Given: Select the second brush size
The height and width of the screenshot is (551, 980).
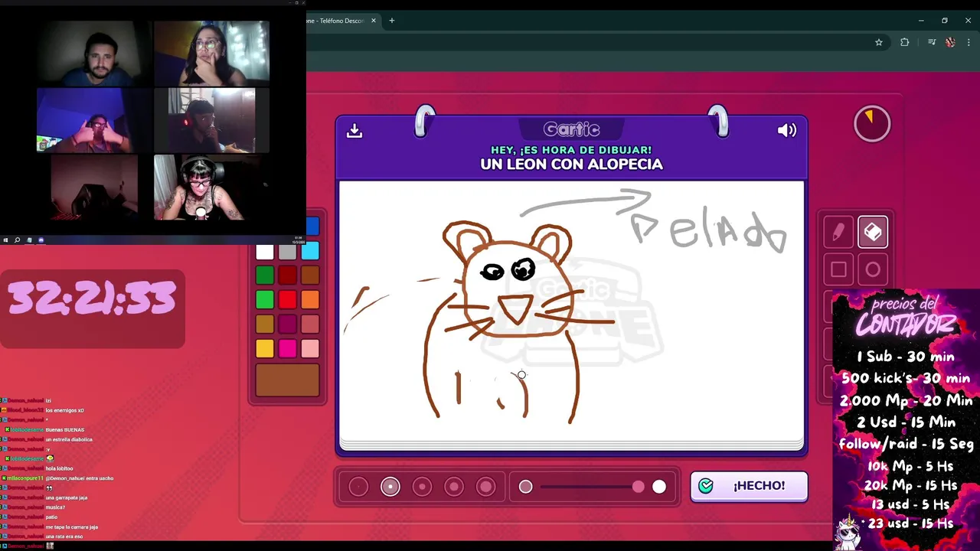Looking at the screenshot, I should click(390, 487).
